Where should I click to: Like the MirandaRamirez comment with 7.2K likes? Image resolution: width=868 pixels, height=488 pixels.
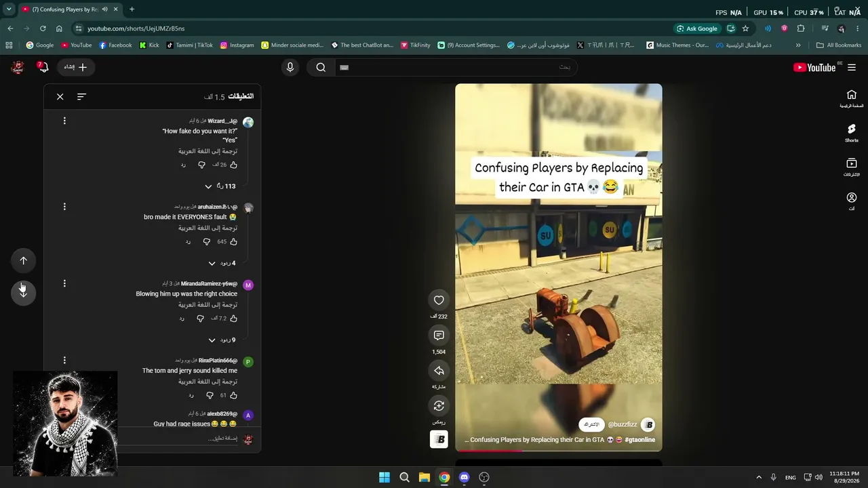coord(233,319)
